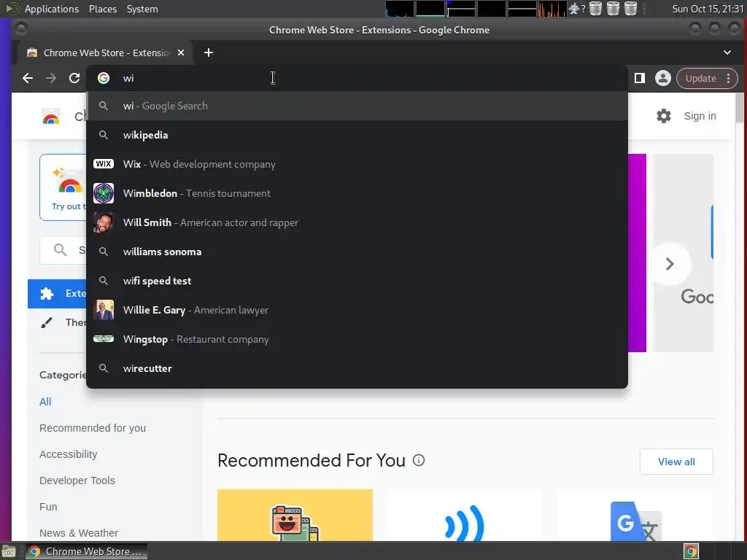
Task: Click the Themes brush sidebar item
Action: 57,322
